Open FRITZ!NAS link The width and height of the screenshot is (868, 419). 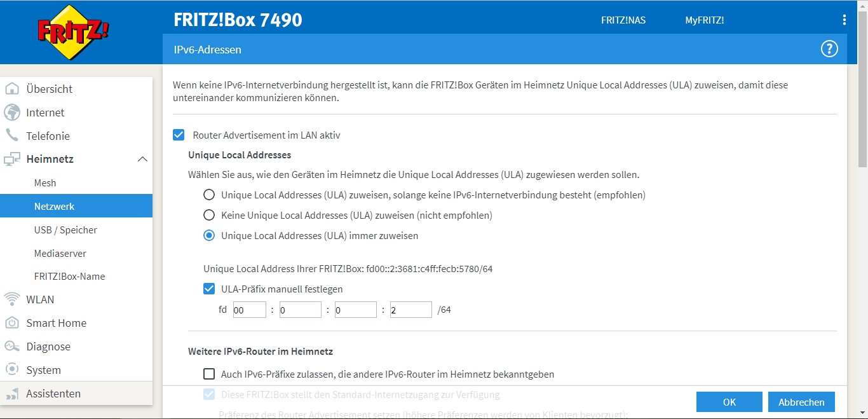(x=623, y=20)
